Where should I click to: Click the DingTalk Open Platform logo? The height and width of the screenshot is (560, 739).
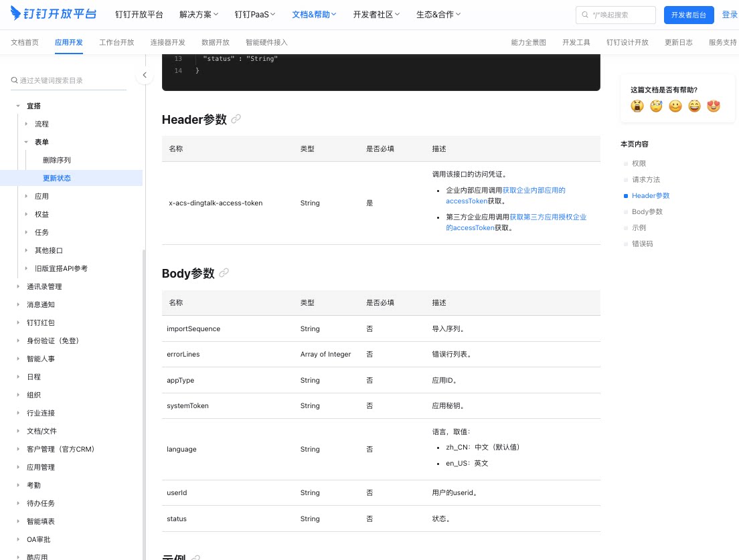coord(54,13)
